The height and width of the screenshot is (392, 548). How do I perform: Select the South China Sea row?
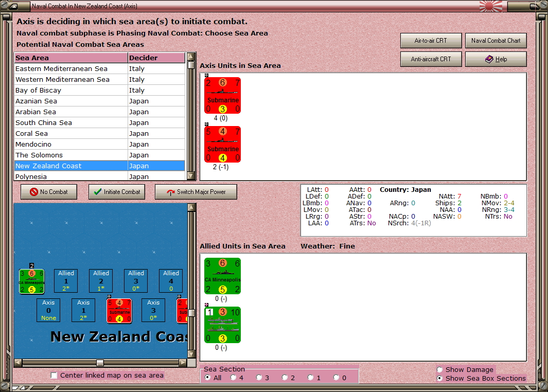pyautogui.click(x=100, y=123)
